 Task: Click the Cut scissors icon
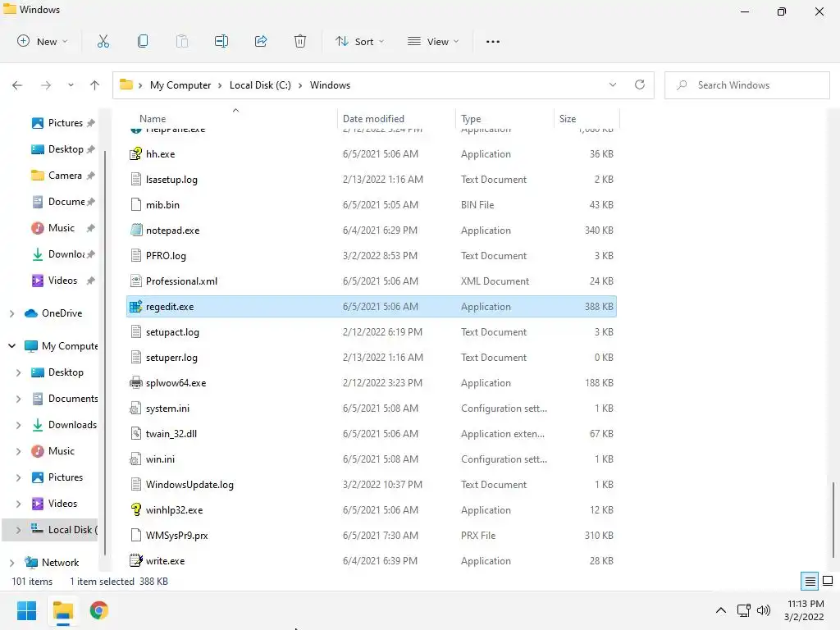pyautogui.click(x=103, y=41)
